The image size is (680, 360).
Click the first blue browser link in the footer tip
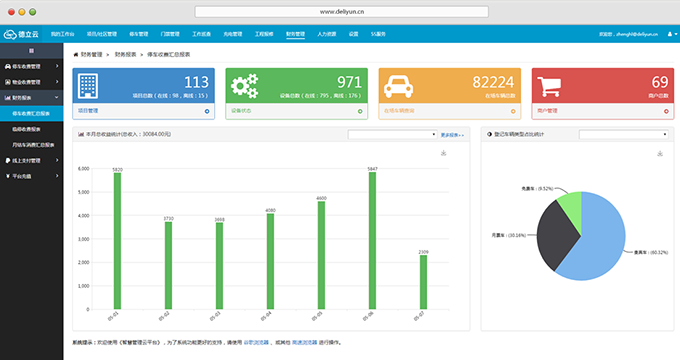click(256, 343)
